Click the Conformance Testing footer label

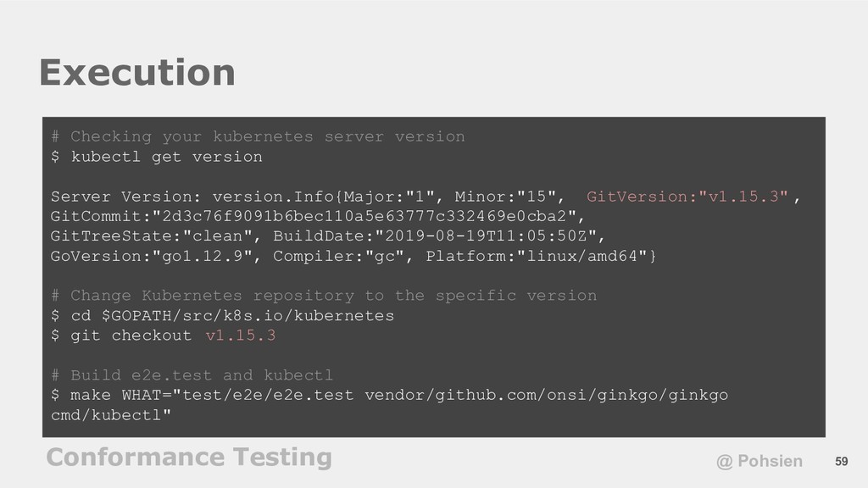tap(189, 457)
